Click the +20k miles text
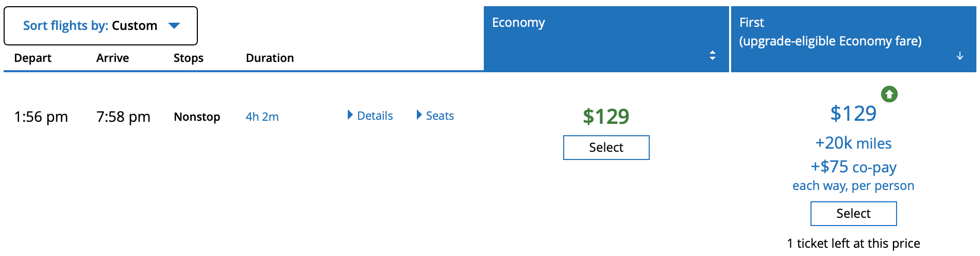980x256 pixels. point(853,143)
